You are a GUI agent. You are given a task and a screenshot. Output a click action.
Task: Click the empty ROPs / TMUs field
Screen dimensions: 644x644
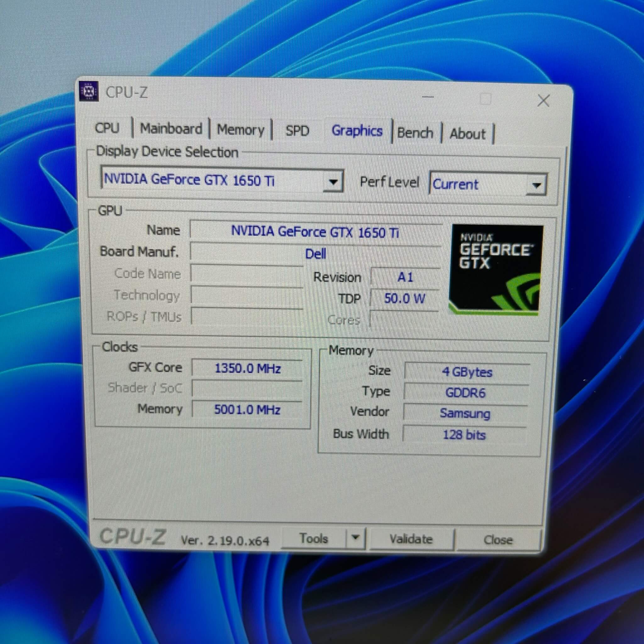tap(247, 317)
